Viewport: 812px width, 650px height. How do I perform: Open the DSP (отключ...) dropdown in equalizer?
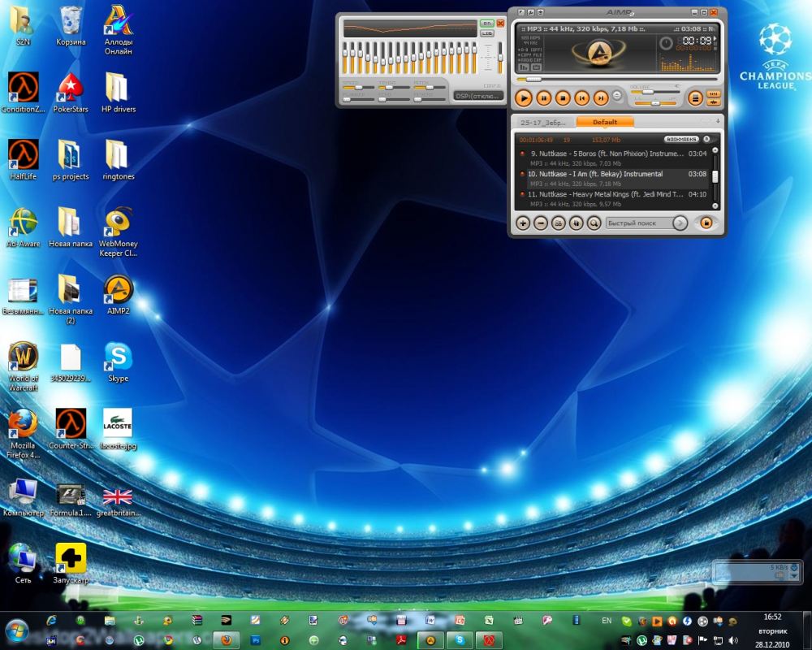point(478,97)
